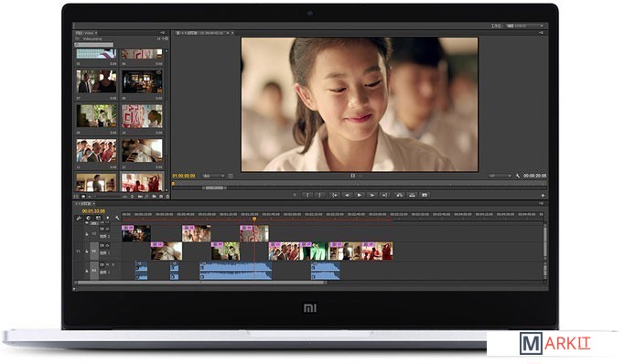Click the Export Frame camera icon
624x364 pixels.
[x=425, y=196]
